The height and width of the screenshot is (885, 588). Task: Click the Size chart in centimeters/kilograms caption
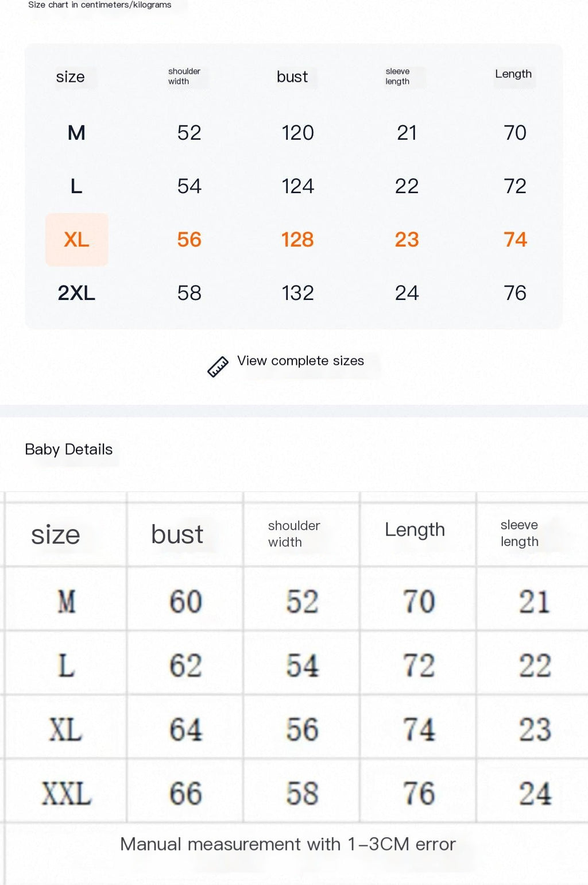[x=100, y=5]
